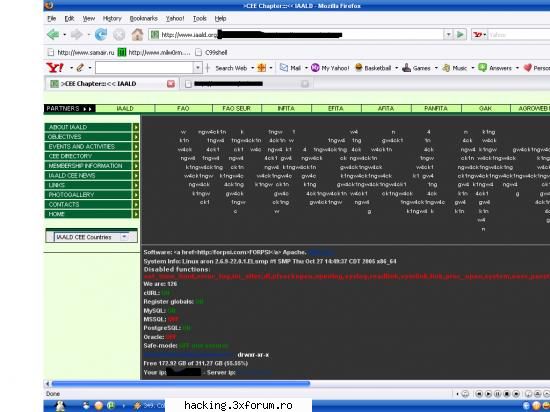Open the C99shell bookmark
Screen dimensions: 550x412
pos(212,53)
